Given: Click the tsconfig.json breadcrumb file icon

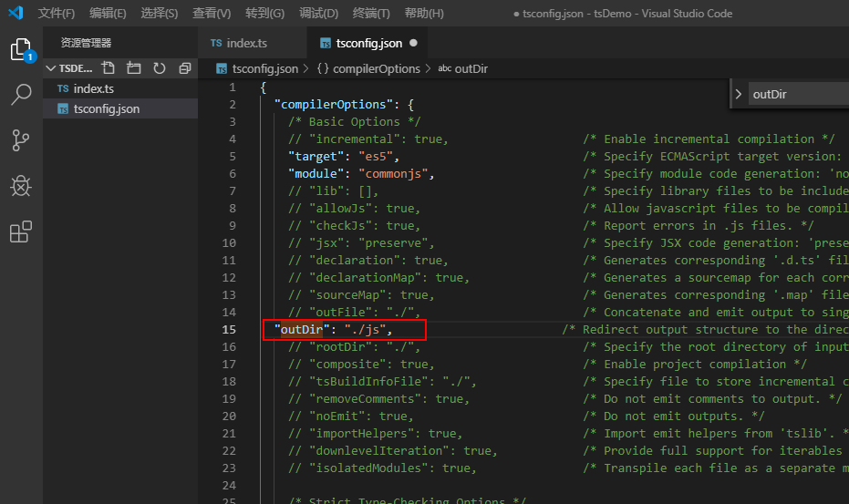Looking at the screenshot, I should point(222,68).
